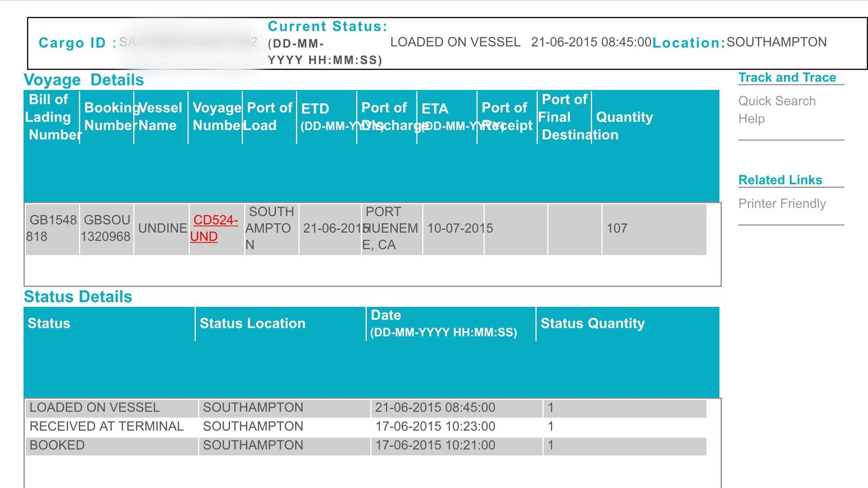The height and width of the screenshot is (488, 868).
Task: Click the Bill of Lading Number header
Action: (51, 117)
